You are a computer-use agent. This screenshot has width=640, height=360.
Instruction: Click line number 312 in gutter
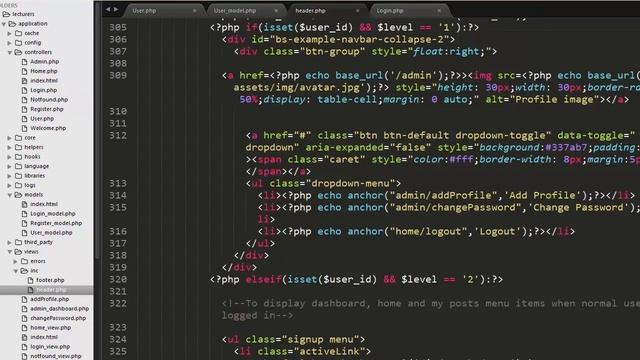[118, 135]
